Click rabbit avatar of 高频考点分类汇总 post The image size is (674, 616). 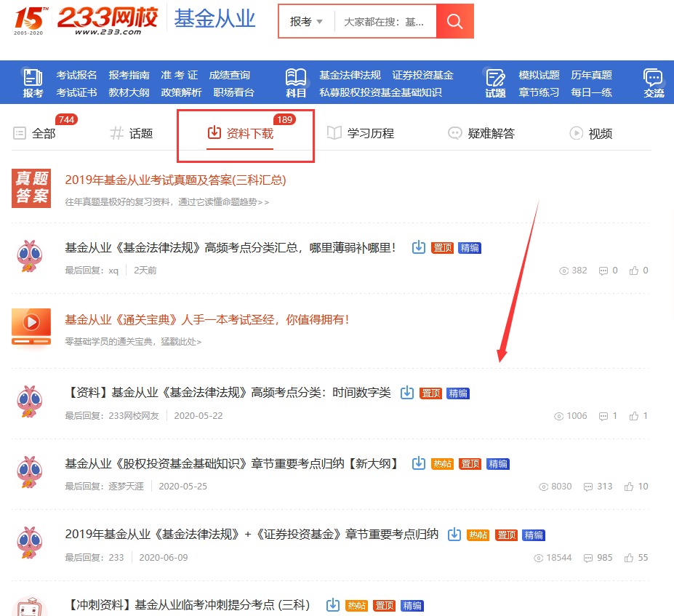pyautogui.click(x=29, y=256)
